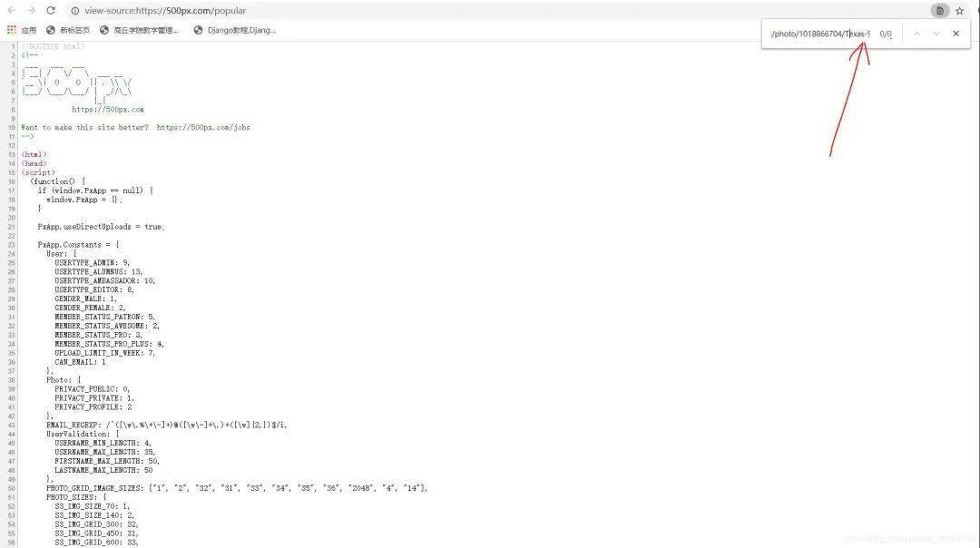The height and width of the screenshot is (548, 980).
Task: Click the EMAIL_REGEXP line
Action: point(166,425)
